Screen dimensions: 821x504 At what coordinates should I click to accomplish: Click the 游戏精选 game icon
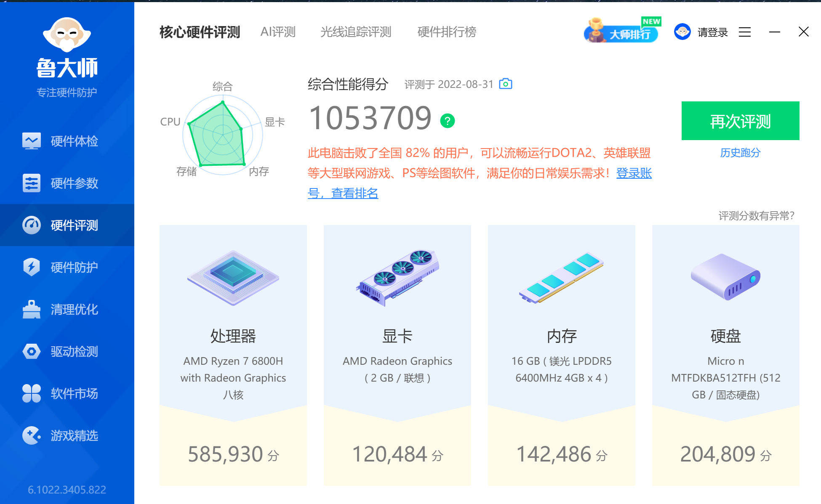32,435
